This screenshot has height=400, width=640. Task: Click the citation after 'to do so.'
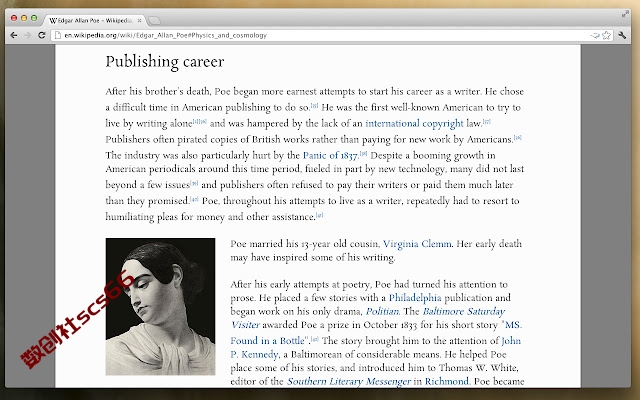(x=314, y=105)
